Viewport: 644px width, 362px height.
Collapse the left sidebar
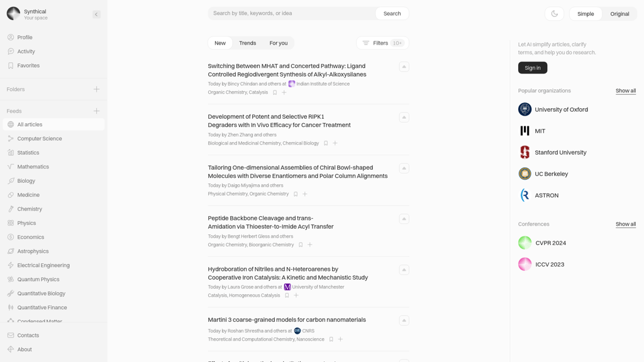click(96, 14)
